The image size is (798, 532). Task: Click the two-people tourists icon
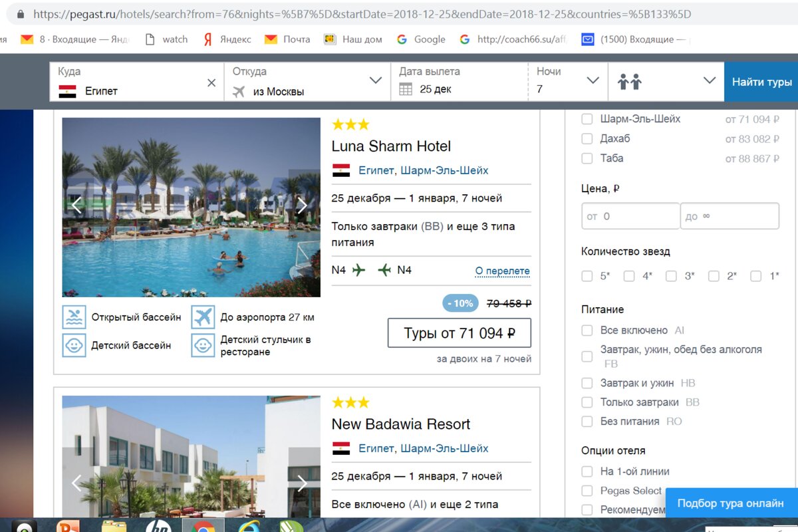629,82
